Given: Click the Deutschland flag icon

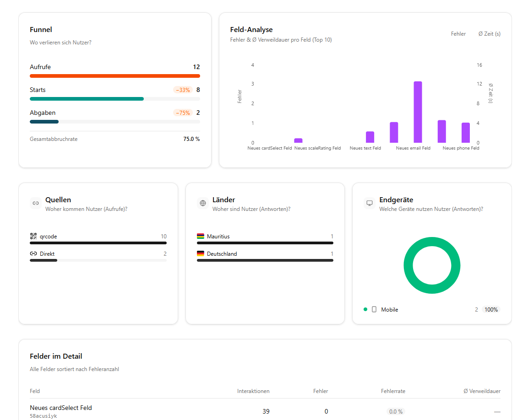Looking at the screenshot, I should 201,253.
